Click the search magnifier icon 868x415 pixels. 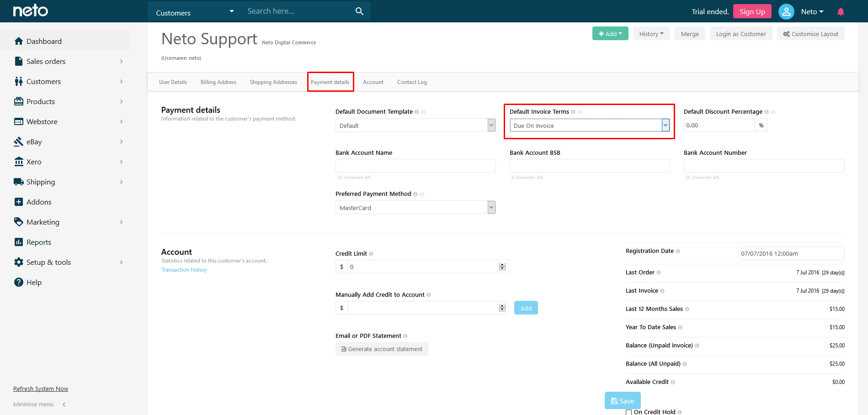pos(359,11)
